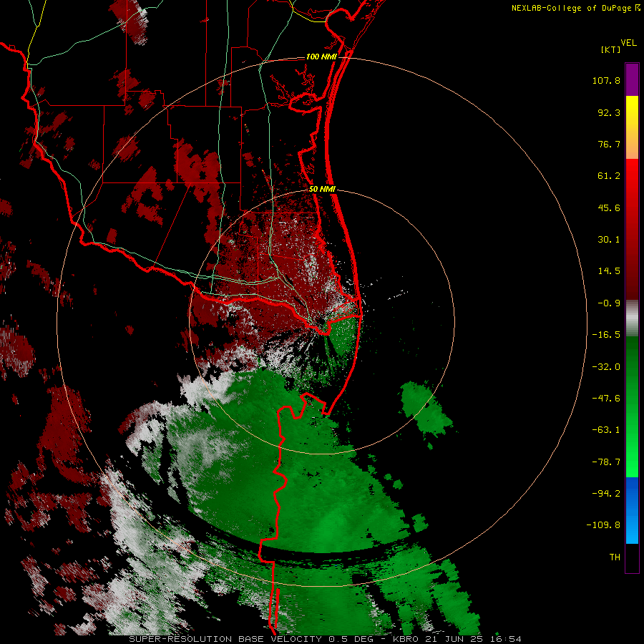644x644 pixels.
Task: Click the purple segment of color bar
Action: point(632,79)
